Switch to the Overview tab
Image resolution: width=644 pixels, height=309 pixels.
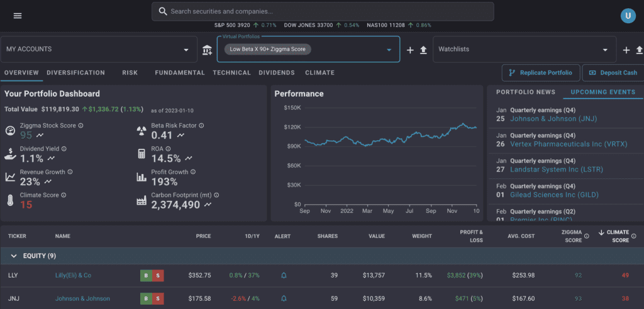(x=21, y=73)
